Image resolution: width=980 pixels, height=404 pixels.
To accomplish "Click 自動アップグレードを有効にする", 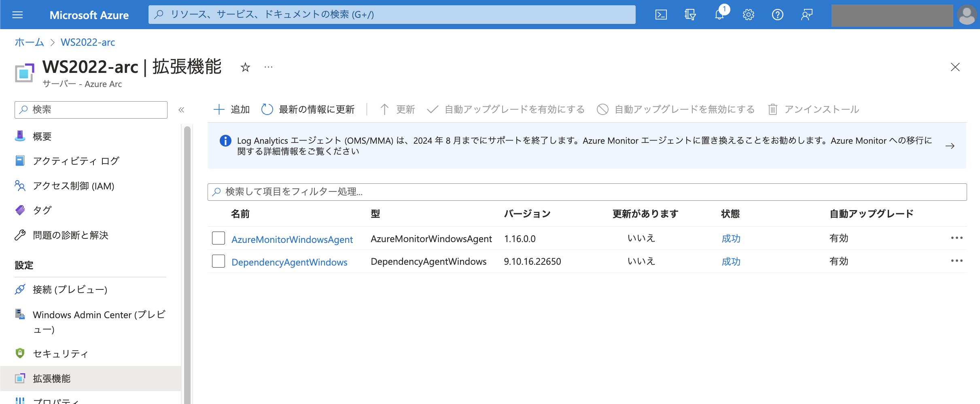I will pyautogui.click(x=506, y=109).
